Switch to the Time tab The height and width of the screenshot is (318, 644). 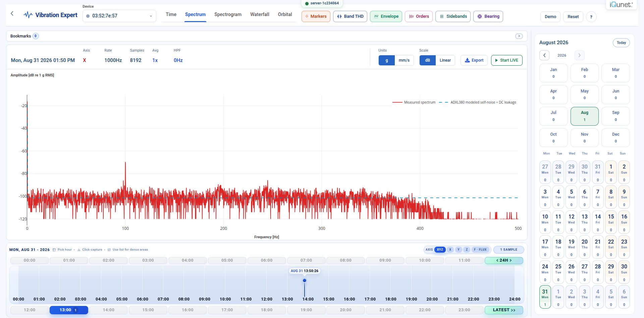171,14
